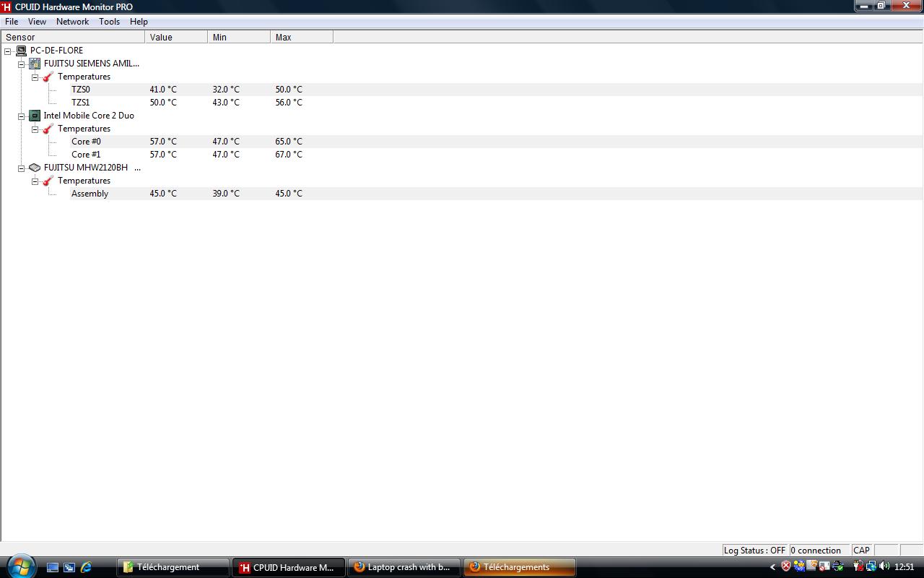Click the Value column header
This screenshot has height=578, width=924.
coord(176,37)
